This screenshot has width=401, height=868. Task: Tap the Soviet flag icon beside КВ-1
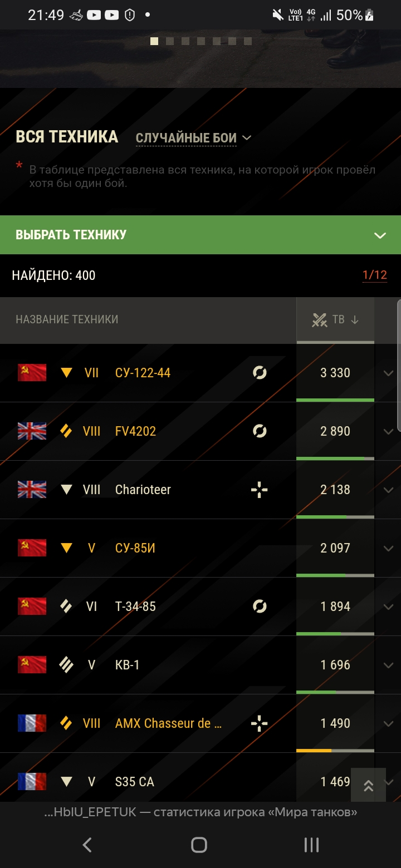pyautogui.click(x=32, y=665)
